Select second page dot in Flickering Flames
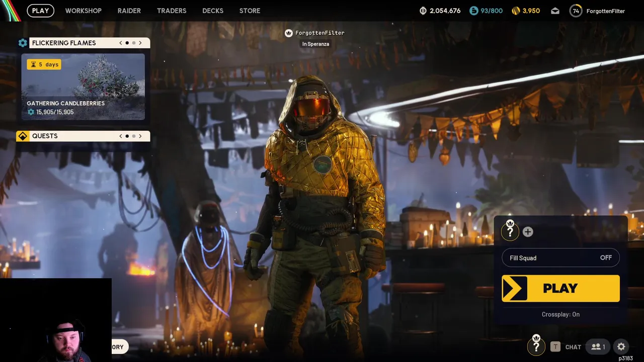 tap(133, 43)
